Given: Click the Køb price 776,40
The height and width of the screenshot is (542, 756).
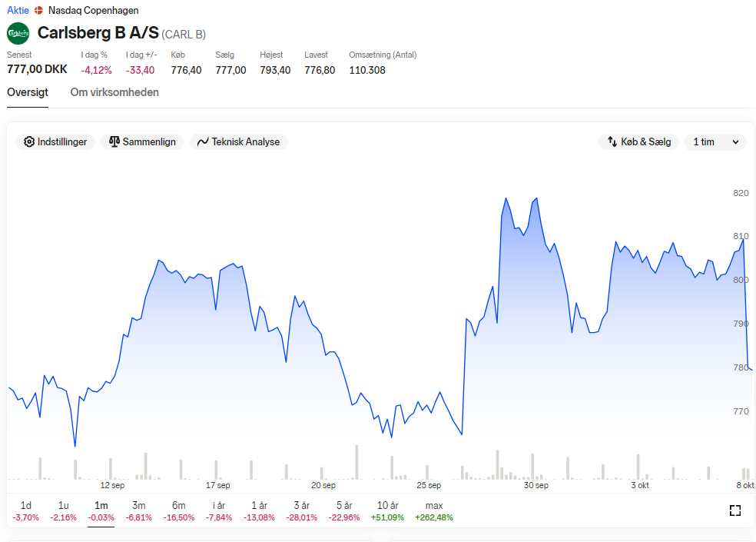Looking at the screenshot, I should [x=186, y=71].
